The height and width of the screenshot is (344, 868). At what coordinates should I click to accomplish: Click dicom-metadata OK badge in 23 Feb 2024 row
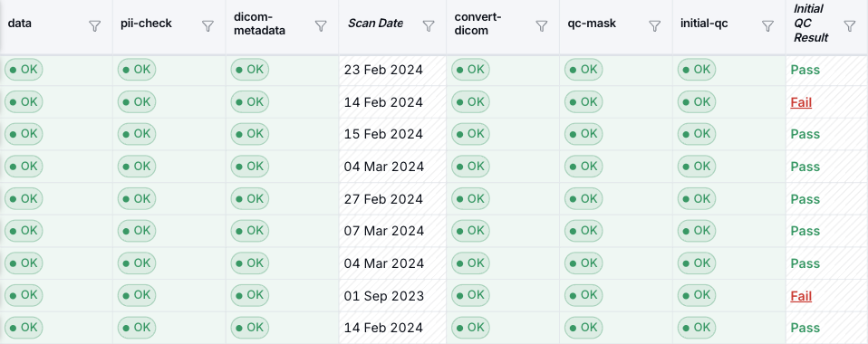tap(250, 70)
